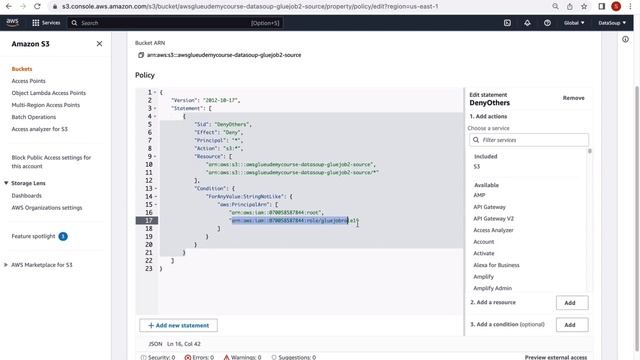
Task: Click the Errors indicator icon
Action: click(188, 357)
